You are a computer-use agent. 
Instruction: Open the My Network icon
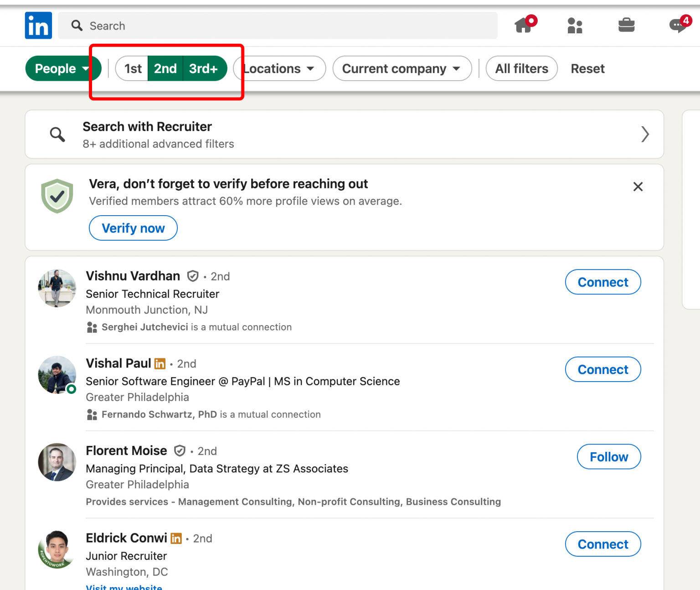coord(575,26)
